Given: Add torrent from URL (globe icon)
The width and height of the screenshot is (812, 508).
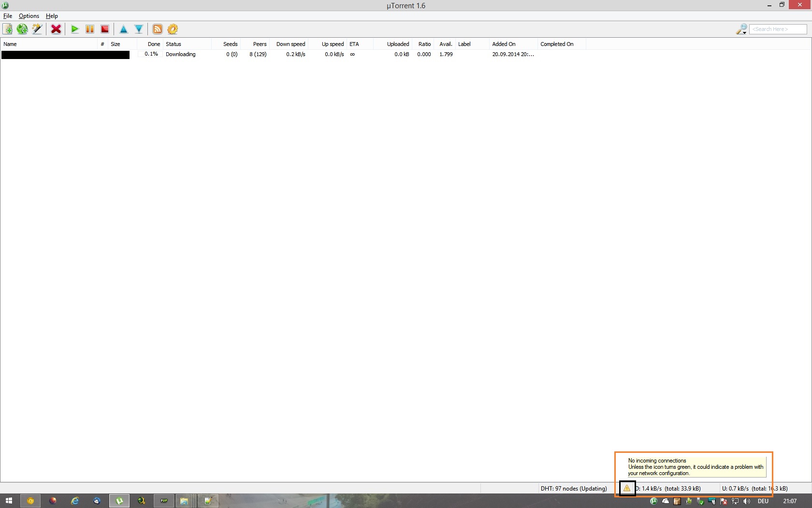Looking at the screenshot, I should (22, 29).
